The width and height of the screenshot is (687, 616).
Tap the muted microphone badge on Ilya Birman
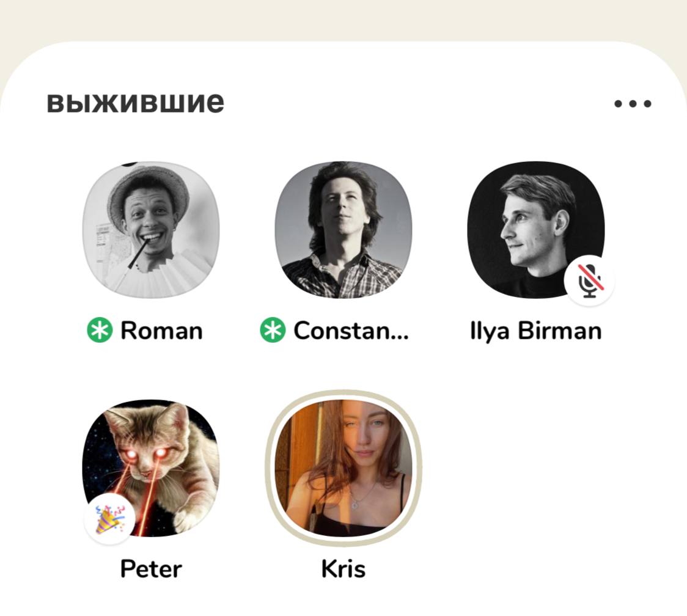589,280
